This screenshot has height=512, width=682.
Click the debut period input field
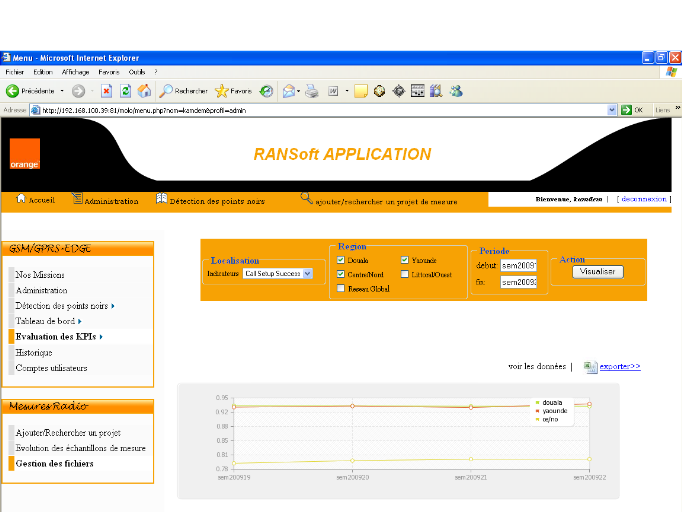[519, 266]
